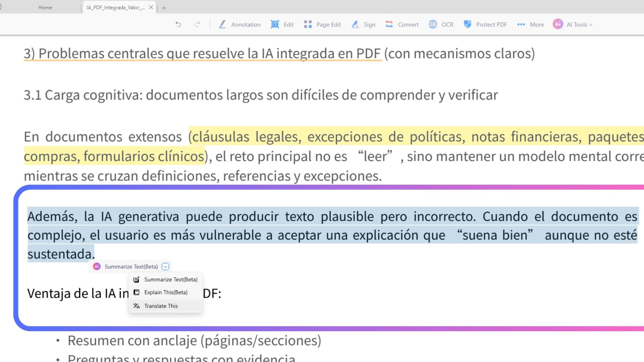This screenshot has height=362, width=644.
Task: Switch to the Home tab
Action: coord(45,7)
